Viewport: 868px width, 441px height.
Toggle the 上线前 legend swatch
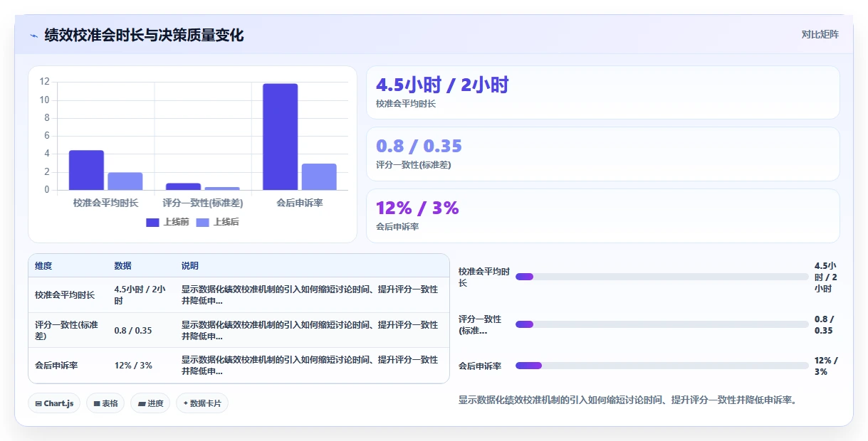tap(152, 222)
